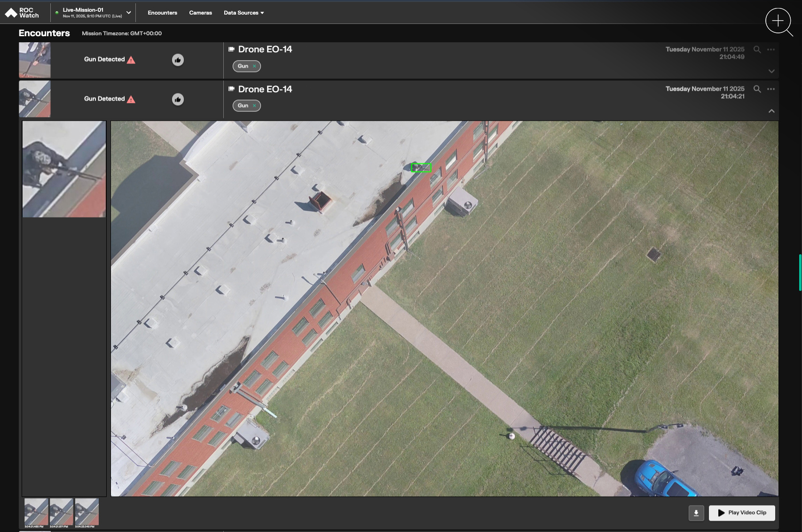Click the ROC Watch logo
Screen dimensions: 802x532
[22, 13]
